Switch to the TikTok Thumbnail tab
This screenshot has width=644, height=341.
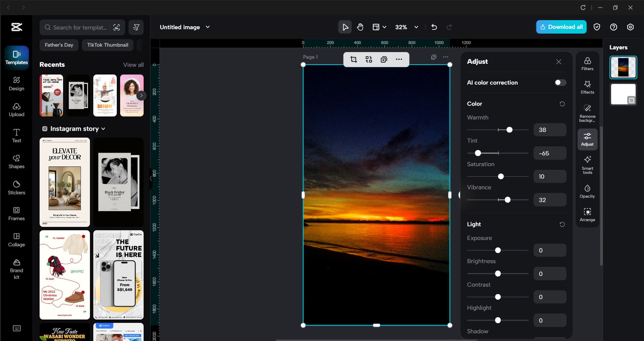tap(107, 45)
